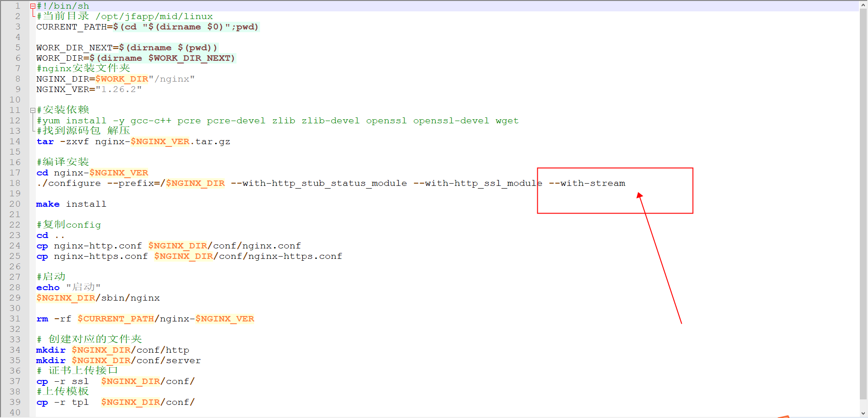Screen dimensions: 868x418
Task: Click the # 证书上传接口 comment
Action: [x=77, y=371]
